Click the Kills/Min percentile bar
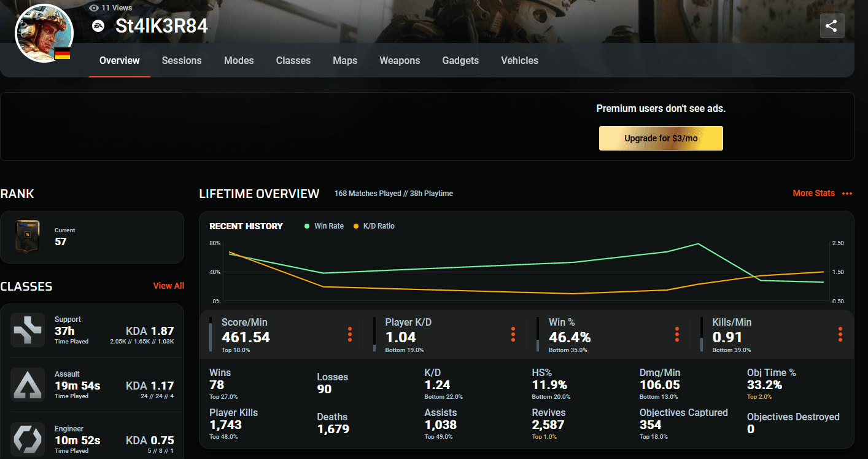The height and width of the screenshot is (459, 868). tap(702, 334)
